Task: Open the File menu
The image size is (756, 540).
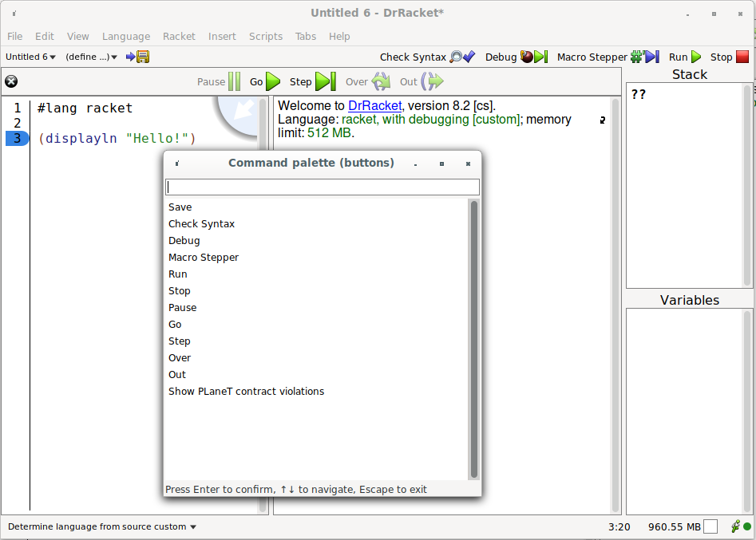Action: (14, 36)
